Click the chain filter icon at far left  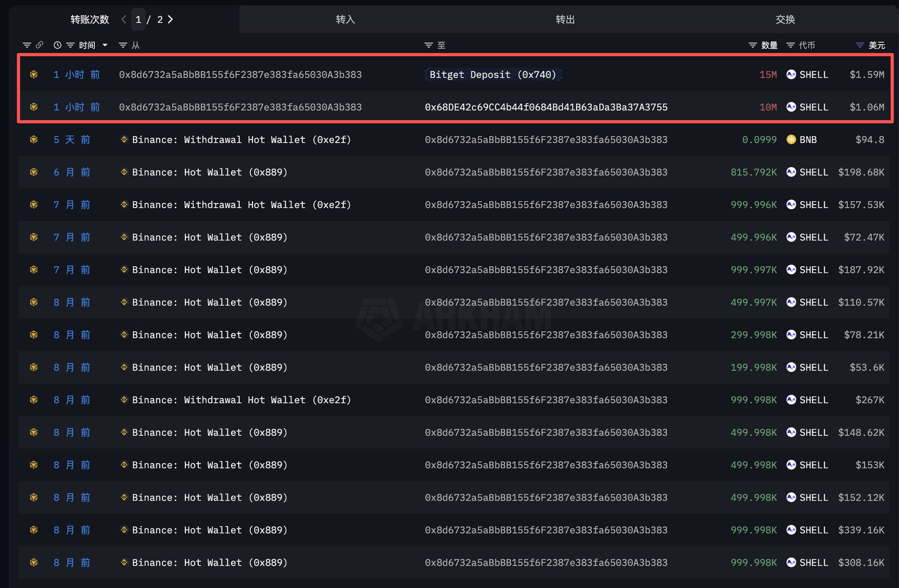pyautogui.click(x=27, y=45)
